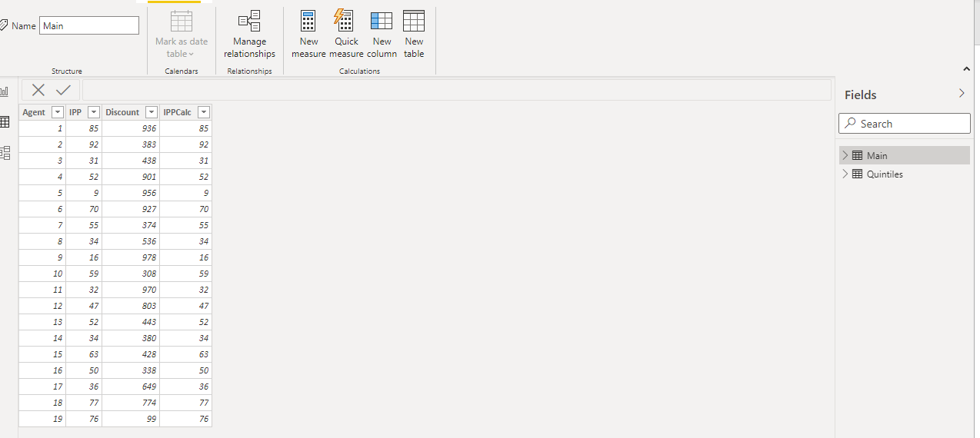This screenshot has width=980, height=438.
Task: Click Agent cell 15
Action: (x=42, y=354)
